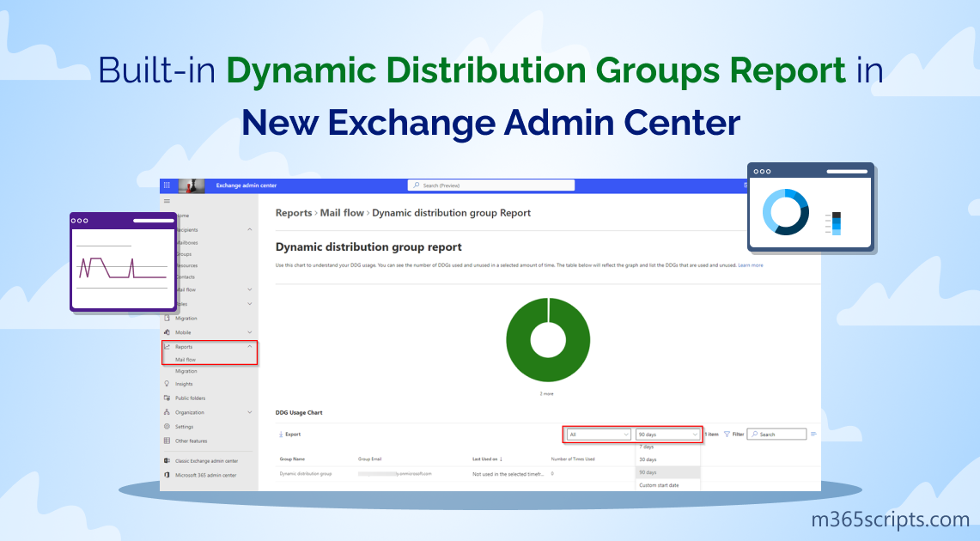The image size is (980, 541).
Task: Open Public folders from the navigation pane
Action: click(x=189, y=398)
